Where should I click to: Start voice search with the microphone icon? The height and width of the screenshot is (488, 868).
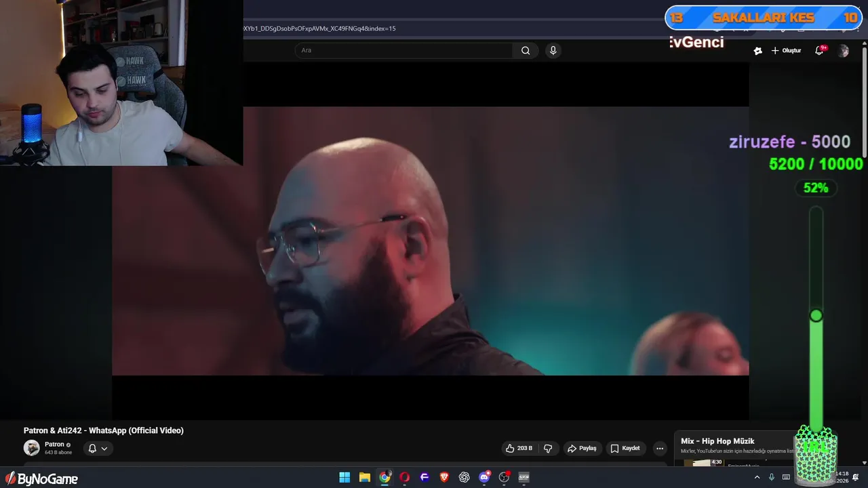(553, 50)
